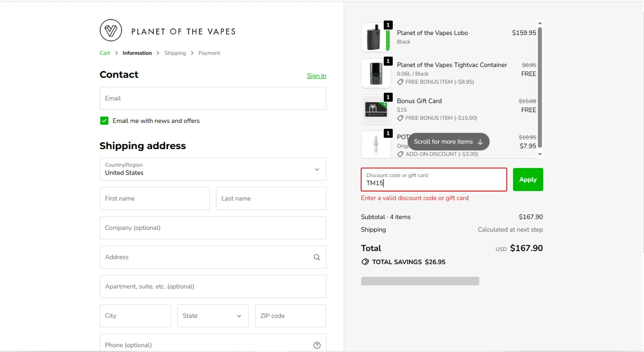This screenshot has width=644, height=352.
Task: Focus the First name field
Action: point(155,199)
